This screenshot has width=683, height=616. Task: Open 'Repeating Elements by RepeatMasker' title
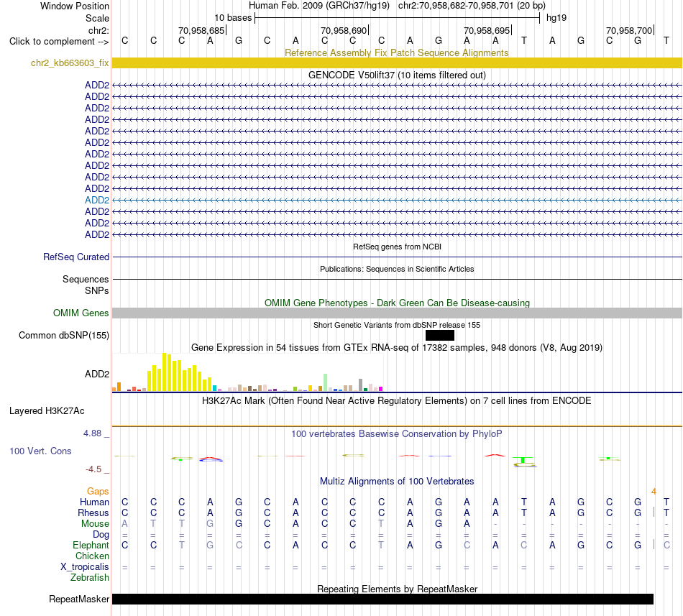(x=397, y=589)
